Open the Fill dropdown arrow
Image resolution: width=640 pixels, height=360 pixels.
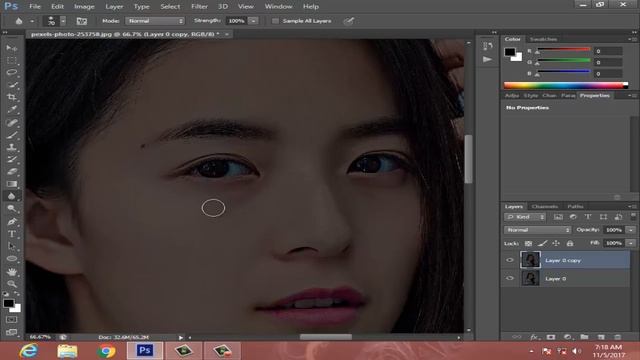[631, 243]
